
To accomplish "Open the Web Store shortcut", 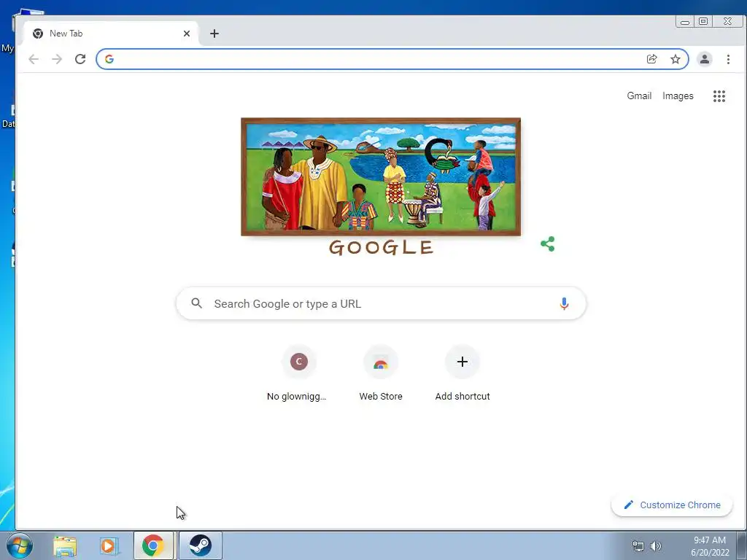I will 381,374.
